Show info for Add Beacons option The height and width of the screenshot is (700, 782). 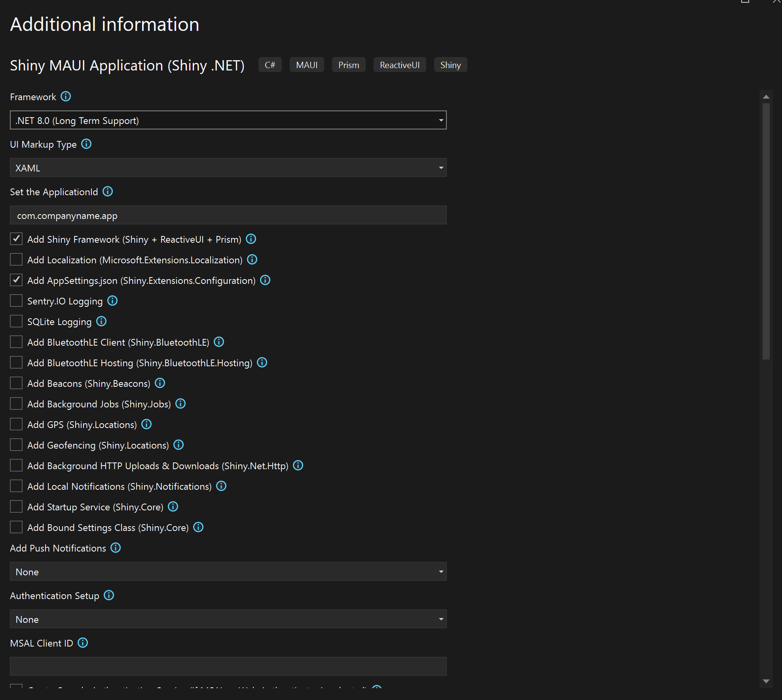coord(160,383)
